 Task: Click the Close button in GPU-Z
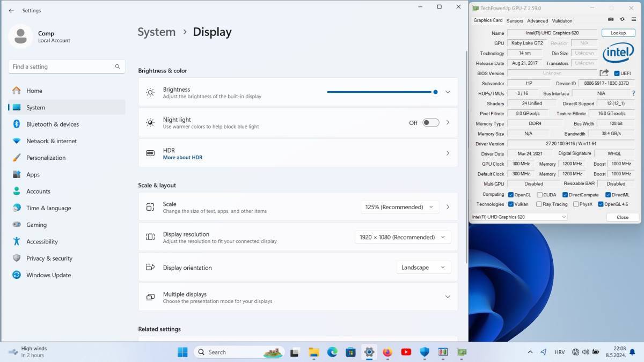pyautogui.click(x=623, y=217)
